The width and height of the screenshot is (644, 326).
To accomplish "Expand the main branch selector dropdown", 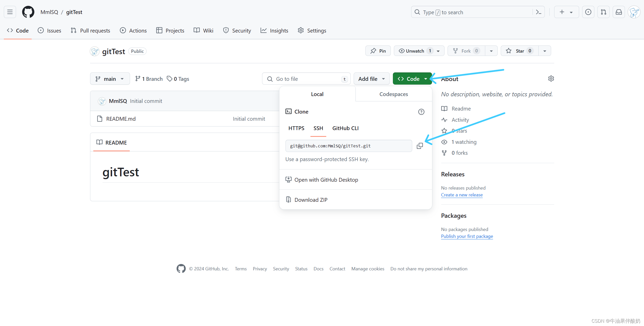I will (110, 79).
